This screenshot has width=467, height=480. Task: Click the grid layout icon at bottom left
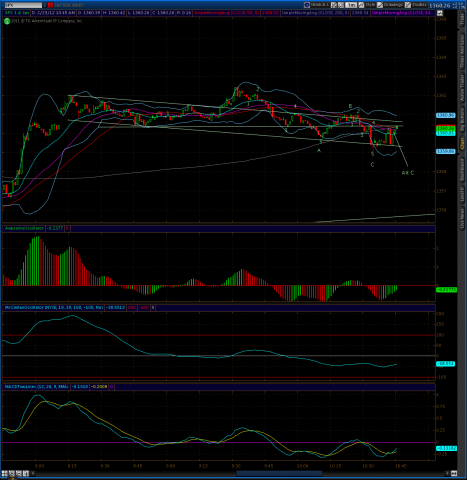point(4,473)
